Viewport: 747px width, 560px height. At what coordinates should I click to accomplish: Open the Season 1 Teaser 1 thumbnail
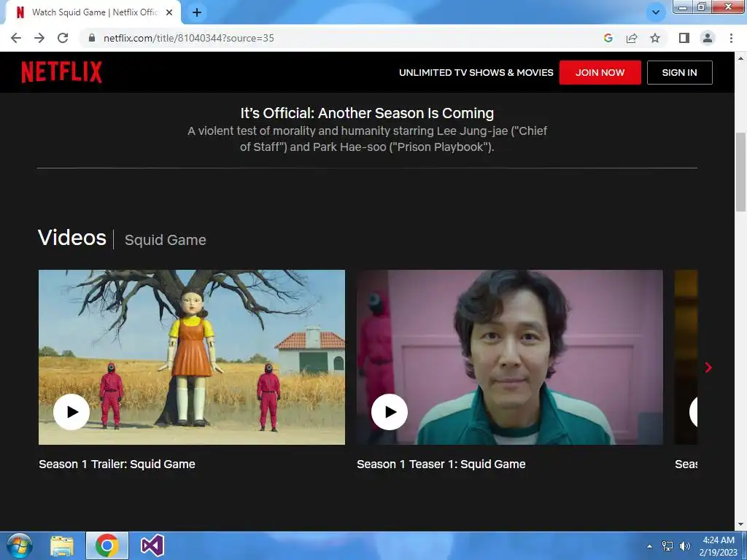point(509,357)
